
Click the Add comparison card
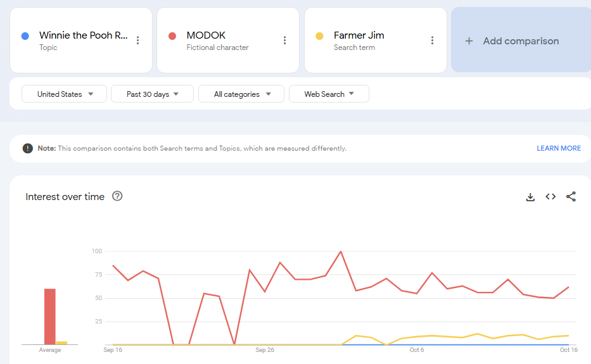[521, 39]
